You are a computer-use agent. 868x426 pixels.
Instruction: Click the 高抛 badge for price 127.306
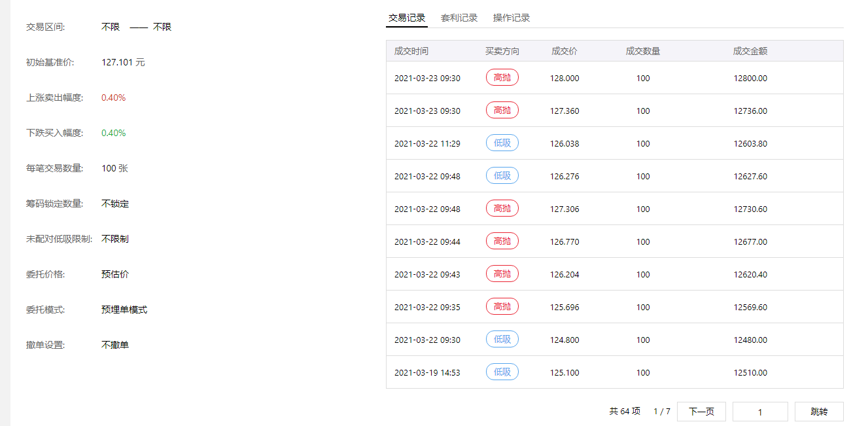502,209
